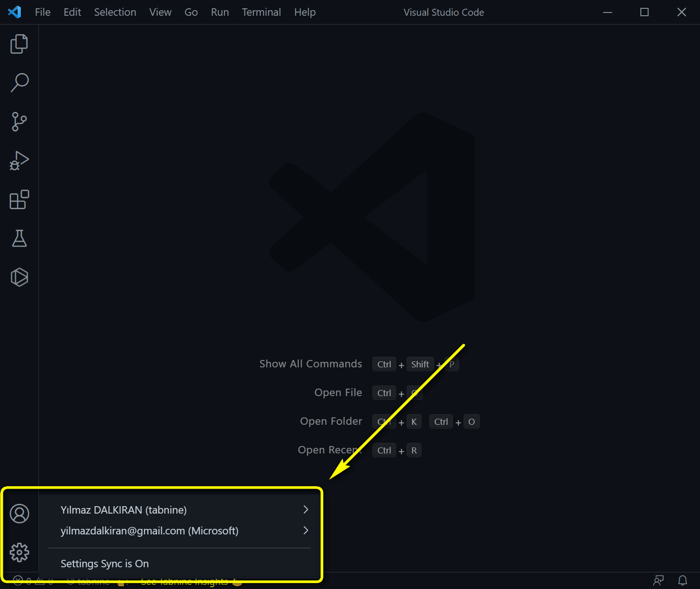Image resolution: width=700 pixels, height=589 pixels.
Task: Open the Edit menu
Action: pyautogui.click(x=72, y=12)
